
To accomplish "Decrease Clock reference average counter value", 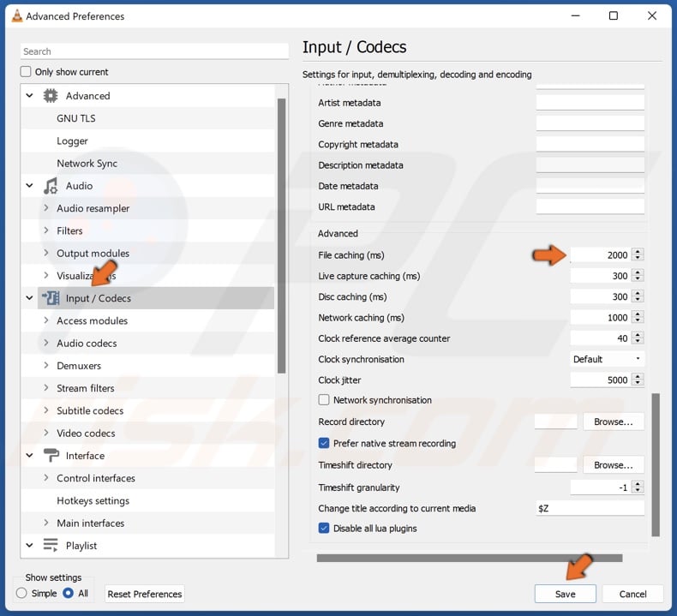I will [x=638, y=341].
